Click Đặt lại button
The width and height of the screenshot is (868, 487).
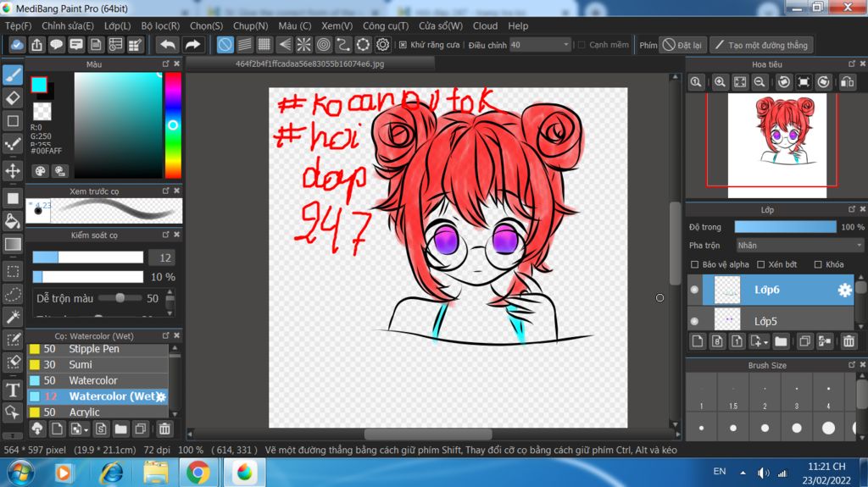pos(682,45)
